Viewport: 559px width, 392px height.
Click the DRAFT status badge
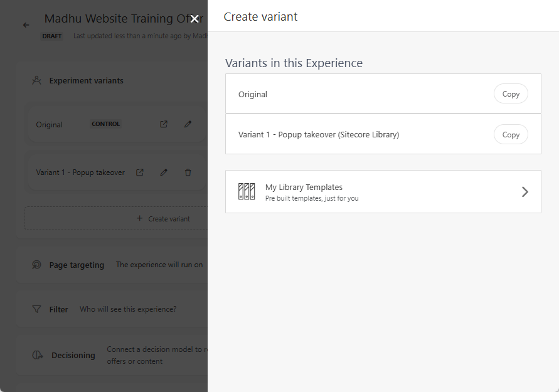coord(52,36)
